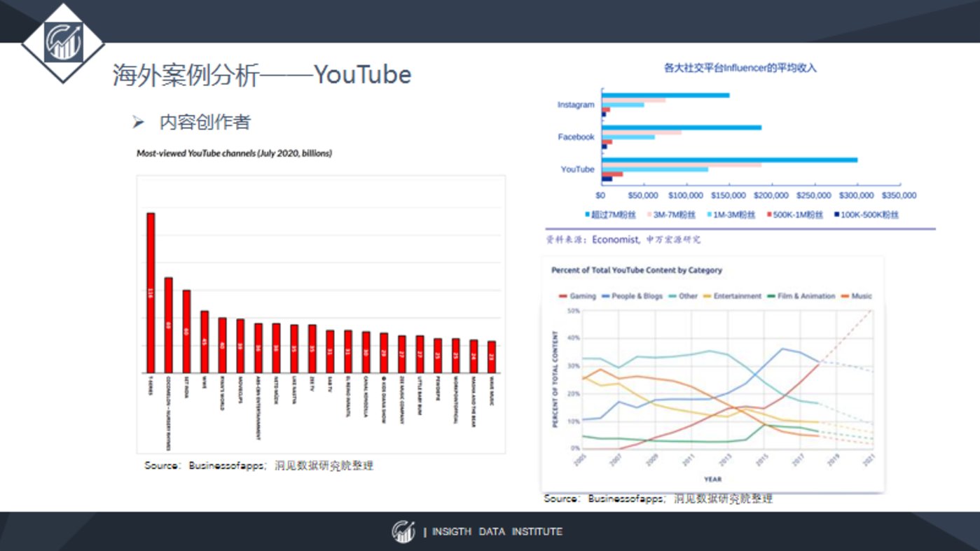Click the Gaming legend color swatch
The height and width of the screenshot is (551, 980).
pos(563,296)
